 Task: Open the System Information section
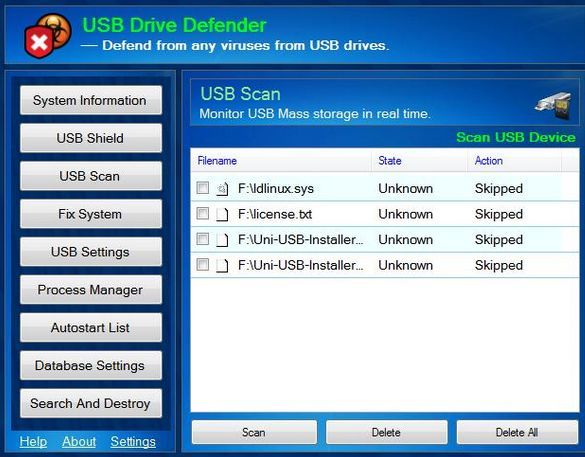click(91, 100)
